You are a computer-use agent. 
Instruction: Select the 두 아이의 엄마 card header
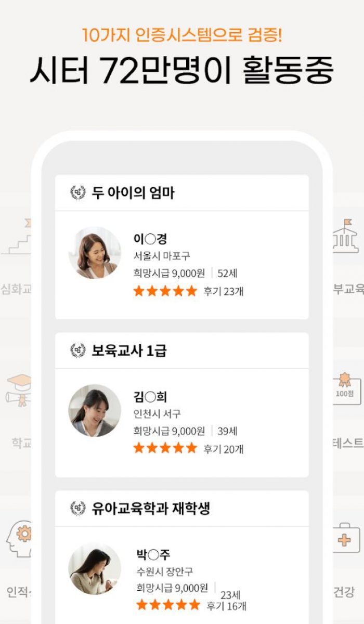182,193
